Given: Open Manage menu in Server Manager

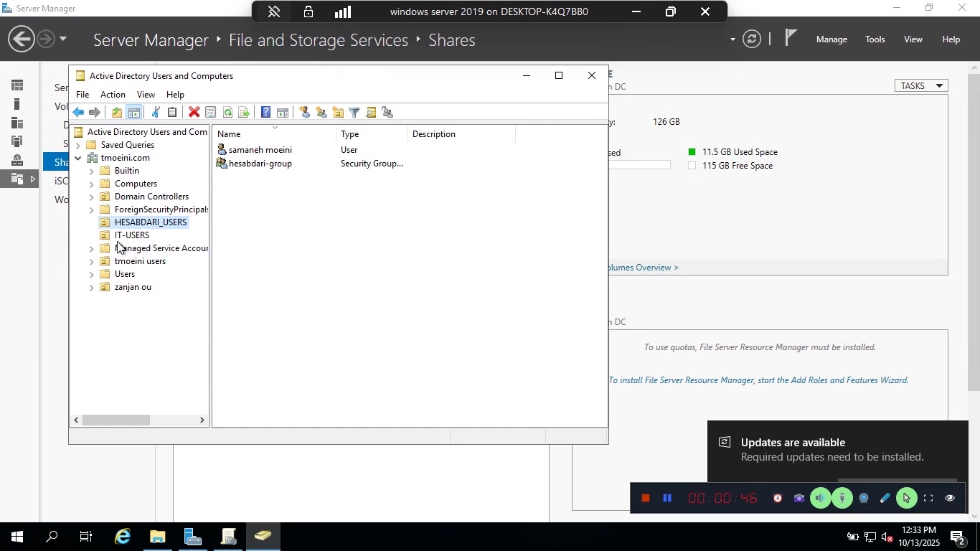Looking at the screenshot, I should pyautogui.click(x=831, y=39).
